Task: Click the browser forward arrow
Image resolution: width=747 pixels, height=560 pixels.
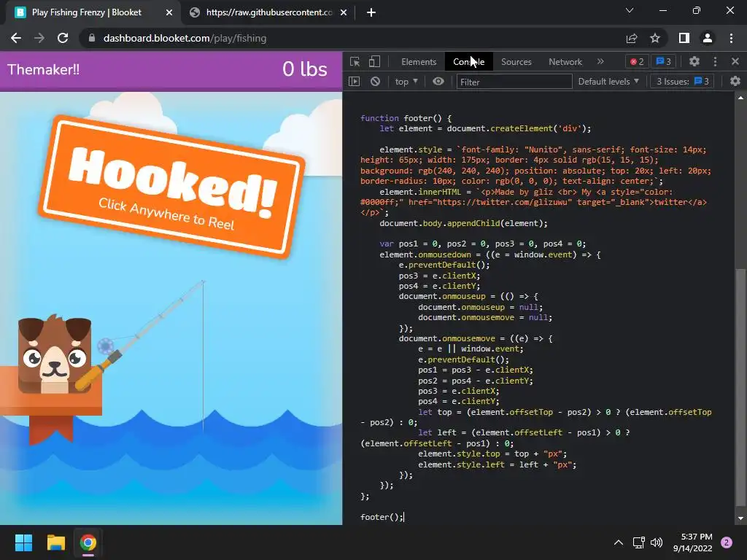Action: click(x=39, y=38)
